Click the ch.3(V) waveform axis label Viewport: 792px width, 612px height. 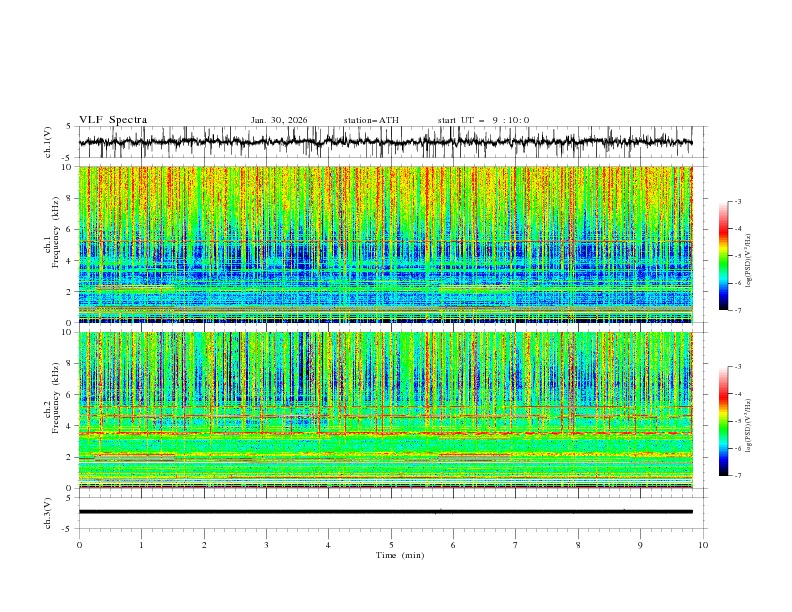48,513
